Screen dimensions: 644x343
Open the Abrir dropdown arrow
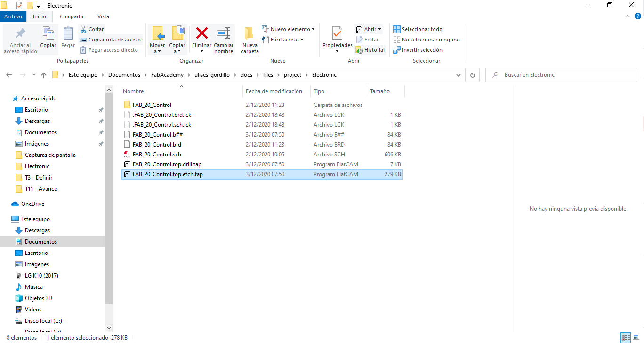(x=379, y=29)
